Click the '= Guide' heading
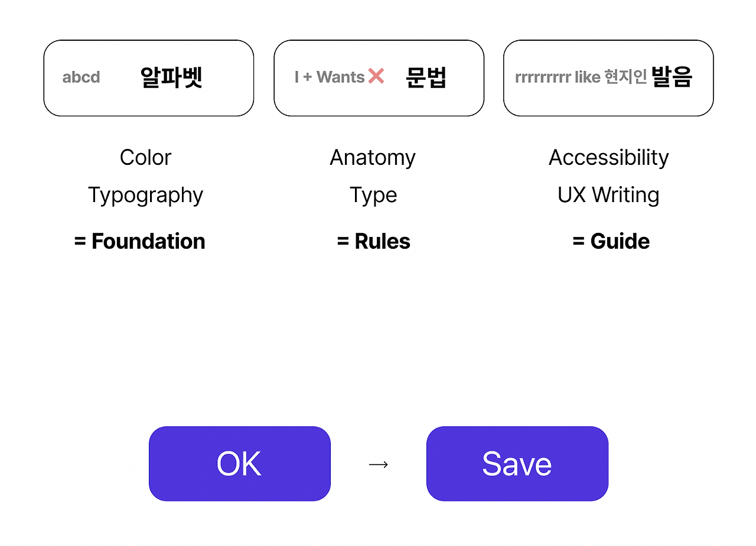Image resolution: width=756 pixels, height=546 pixels. pos(611,241)
